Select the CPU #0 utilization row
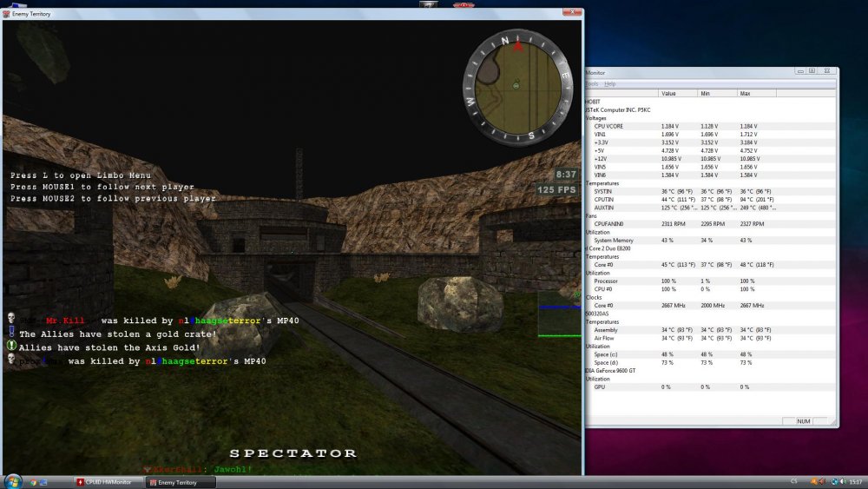The width and height of the screenshot is (868, 489). point(710,289)
